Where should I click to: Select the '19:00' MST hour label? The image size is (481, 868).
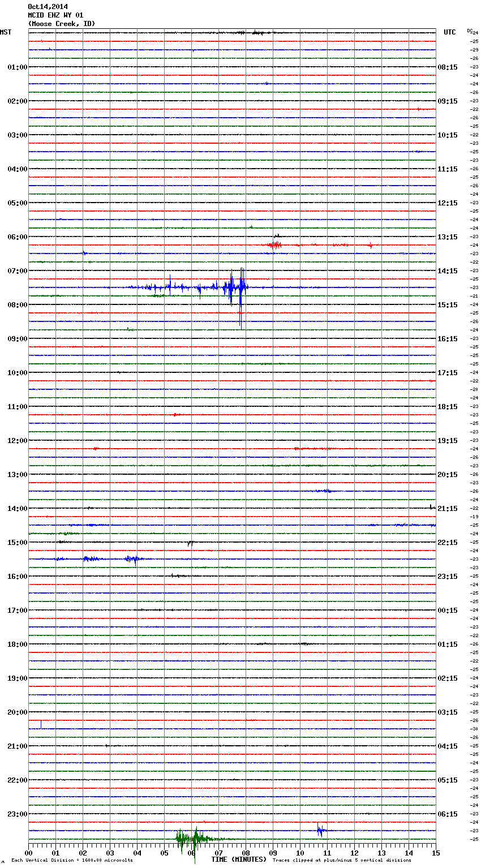17,678
